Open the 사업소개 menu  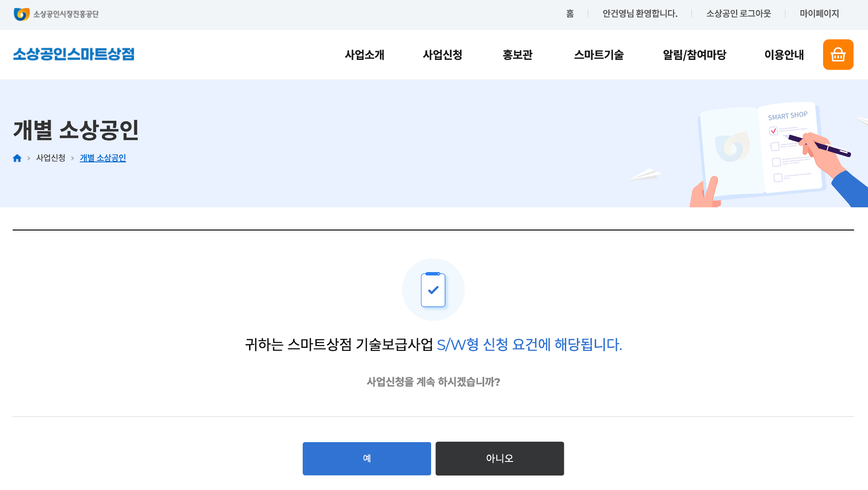364,55
